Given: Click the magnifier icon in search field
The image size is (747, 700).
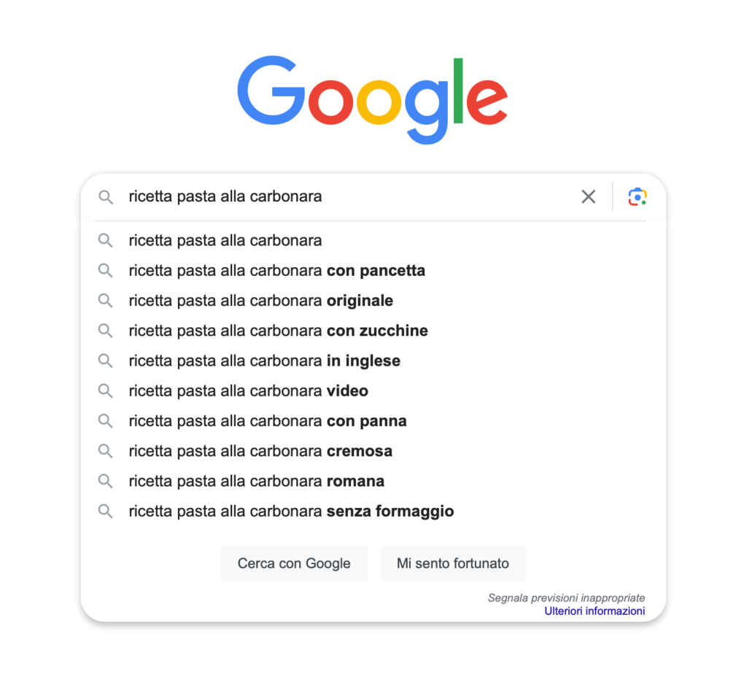Looking at the screenshot, I should click(x=106, y=197).
